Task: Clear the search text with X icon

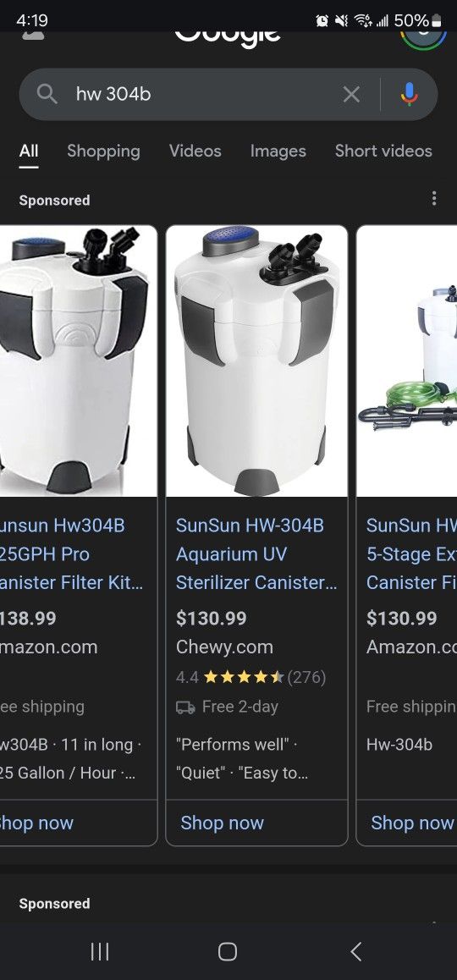Action: click(351, 95)
